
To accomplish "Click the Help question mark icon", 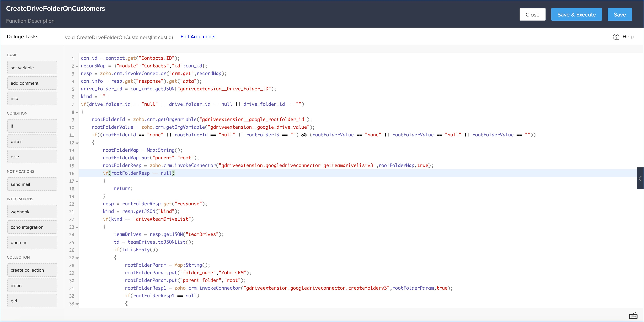I will click(x=616, y=37).
